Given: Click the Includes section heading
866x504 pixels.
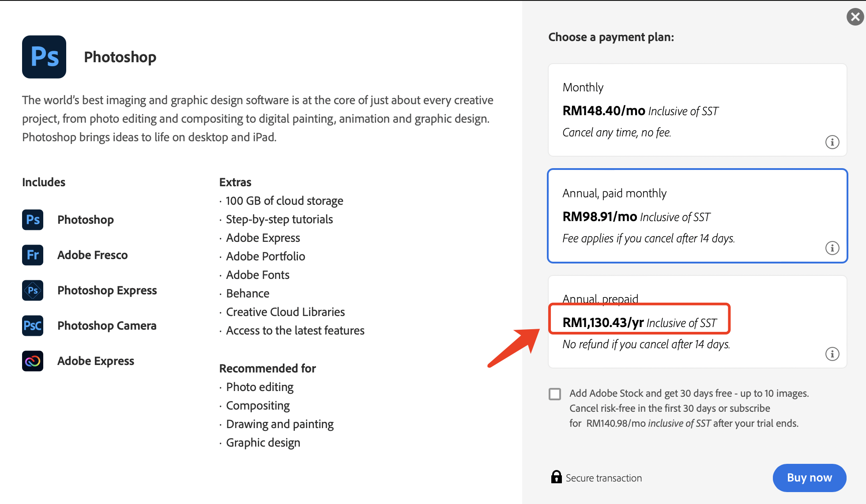Looking at the screenshot, I should [44, 182].
